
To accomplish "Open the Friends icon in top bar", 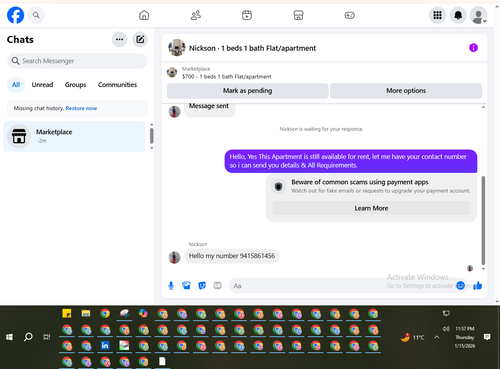I will pos(196,15).
